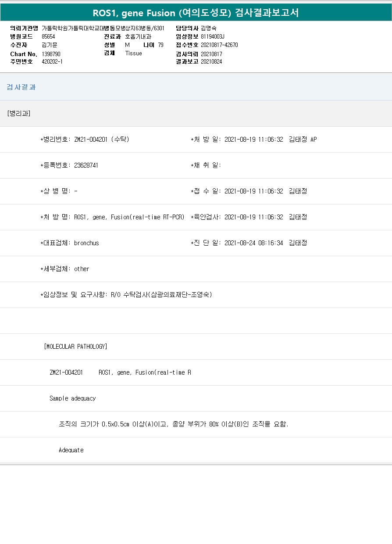This screenshot has width=392, height=544.
Task: Select the 병리번호 ZM21-004201 (수탁) row
Action: 85,140
